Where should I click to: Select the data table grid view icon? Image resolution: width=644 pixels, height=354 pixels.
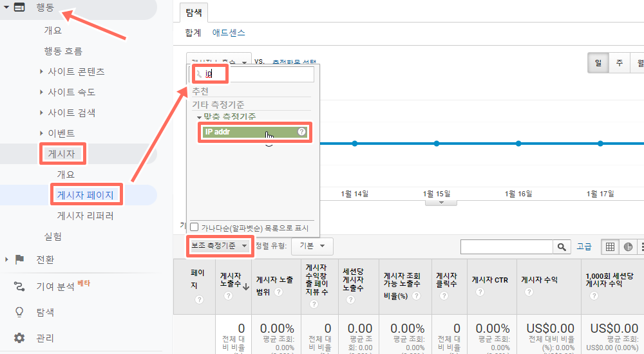click(x=611, y=247)
